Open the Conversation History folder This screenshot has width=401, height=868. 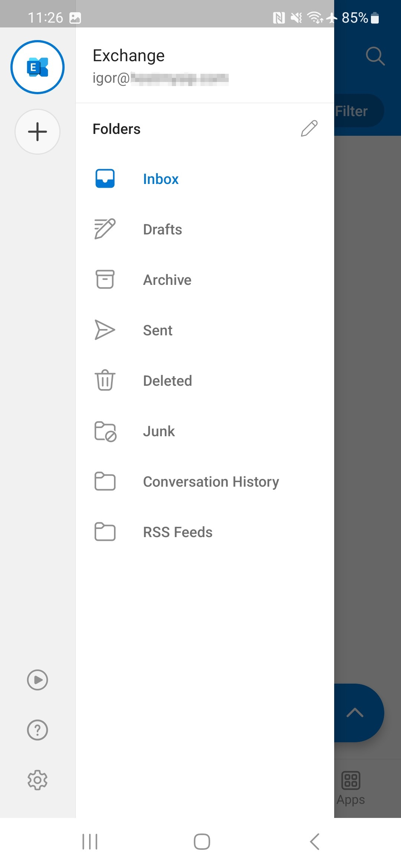(x=211, y=482)
